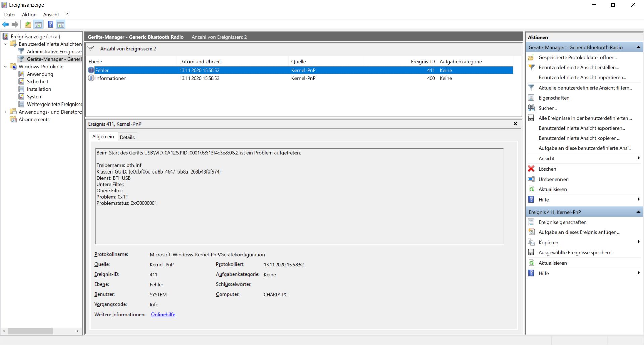The image size is (644, 345).
Task: Expand the Anwendungs- und Dienstprotokolle node
Action: coord(5,112)
